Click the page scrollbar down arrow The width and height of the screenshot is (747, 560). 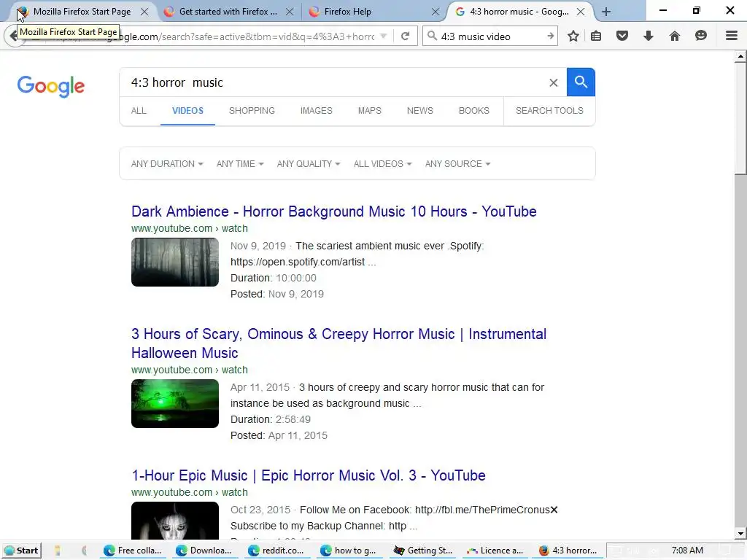point(740,533)
